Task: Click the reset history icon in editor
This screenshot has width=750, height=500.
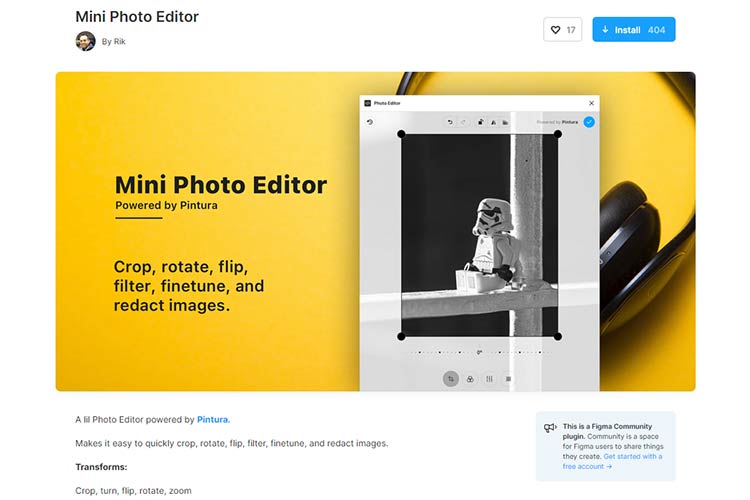Action: point(370,122)
